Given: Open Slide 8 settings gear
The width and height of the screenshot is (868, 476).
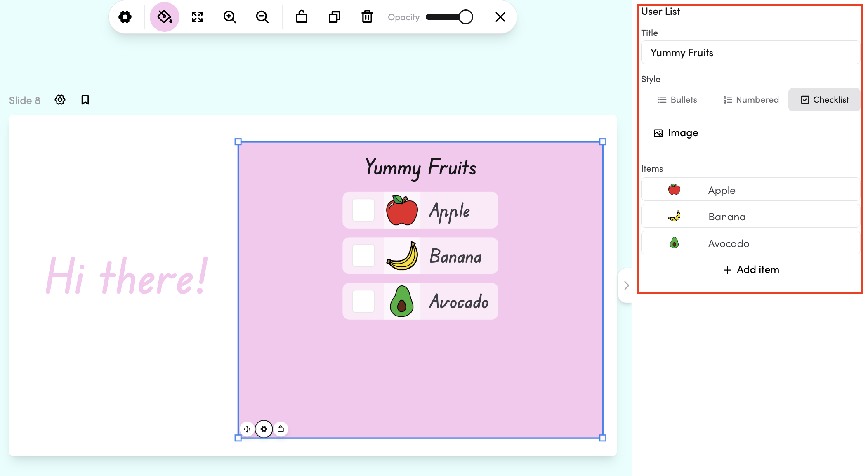Looking at the screenshot, I should 60,100.
